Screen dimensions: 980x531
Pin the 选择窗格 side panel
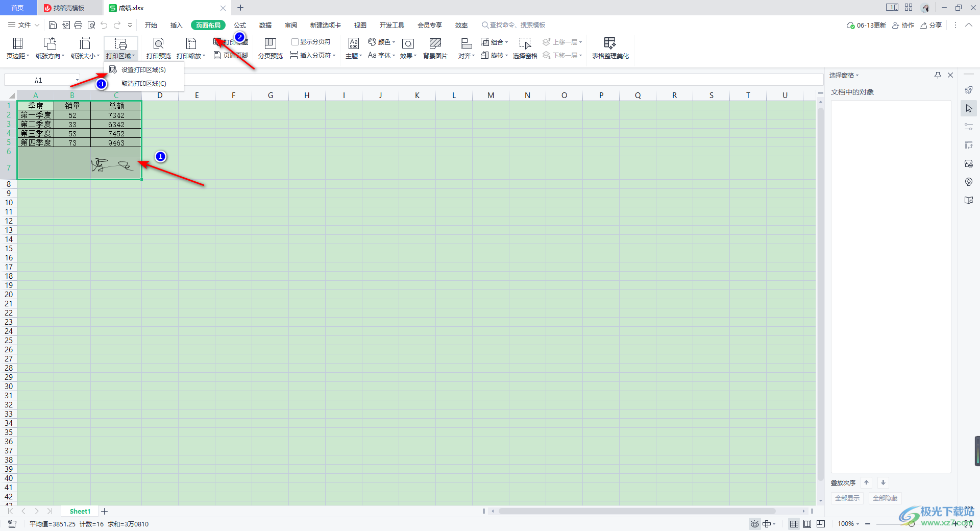point(938,75)
